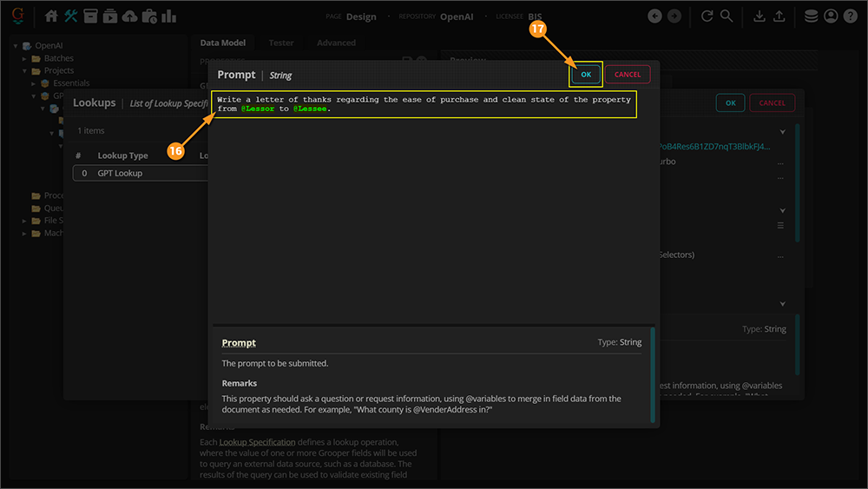868x489 pixels.
Task: Switch to the Data Model tab
Action: click(222, 43)
